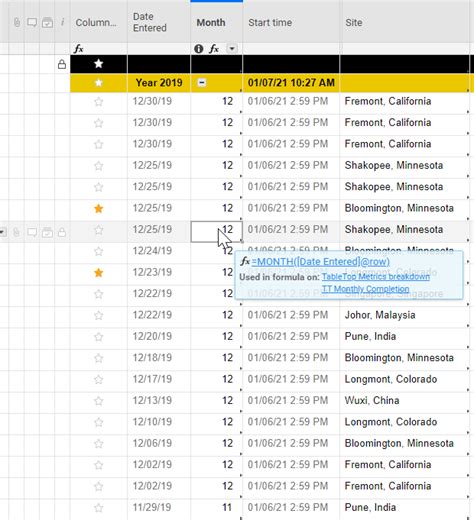Click the fx formula icon under Column header

pyautogui.click(x=78, y=49)
